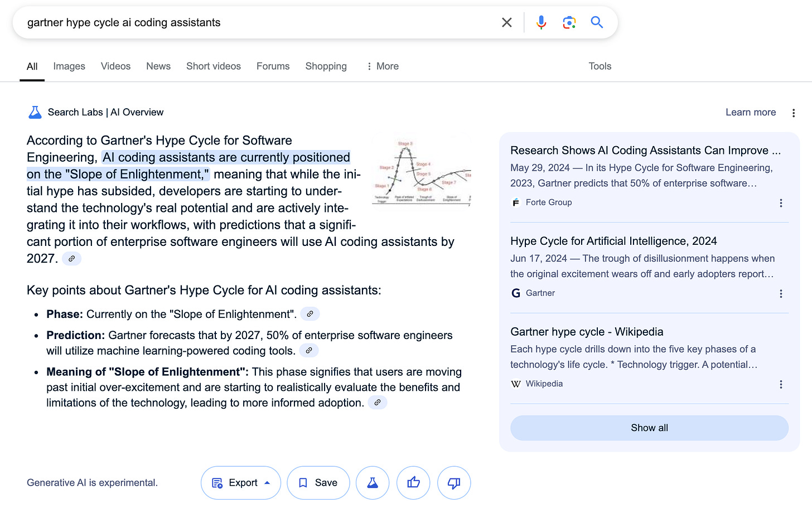
Task: Open Wikipedia result options menu
Action: pos(781,384)
